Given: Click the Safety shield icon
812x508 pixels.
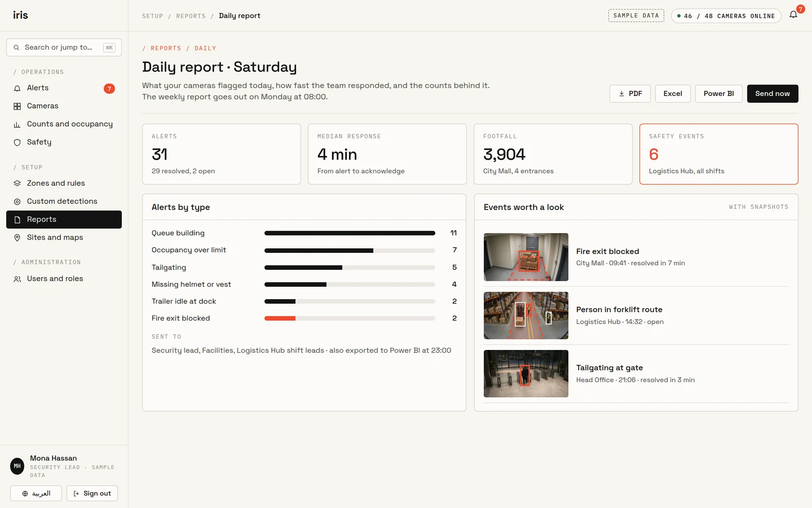Looking at the screenshot, I should pyautogui.click(x=17, y=142).
